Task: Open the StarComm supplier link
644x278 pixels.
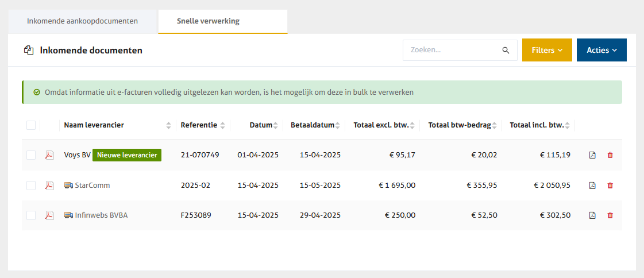Action: tap(92, 186)
